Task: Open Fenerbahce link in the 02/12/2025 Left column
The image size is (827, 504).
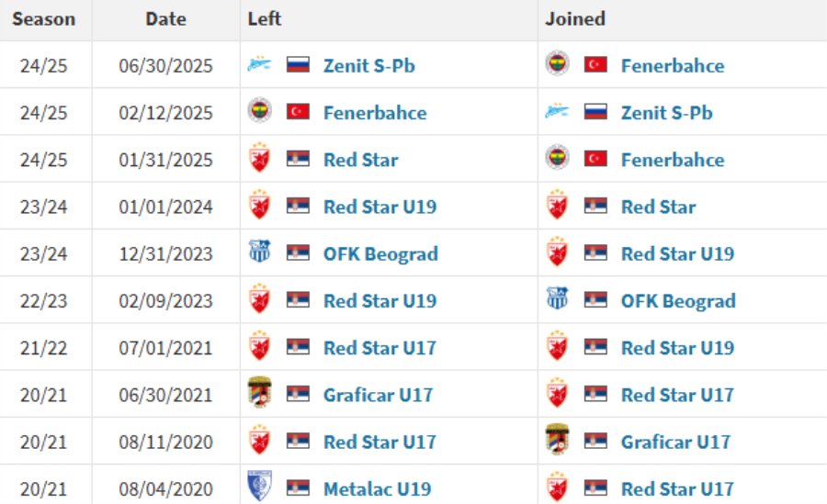Action: pyautogui.click(x=375, y=113)
